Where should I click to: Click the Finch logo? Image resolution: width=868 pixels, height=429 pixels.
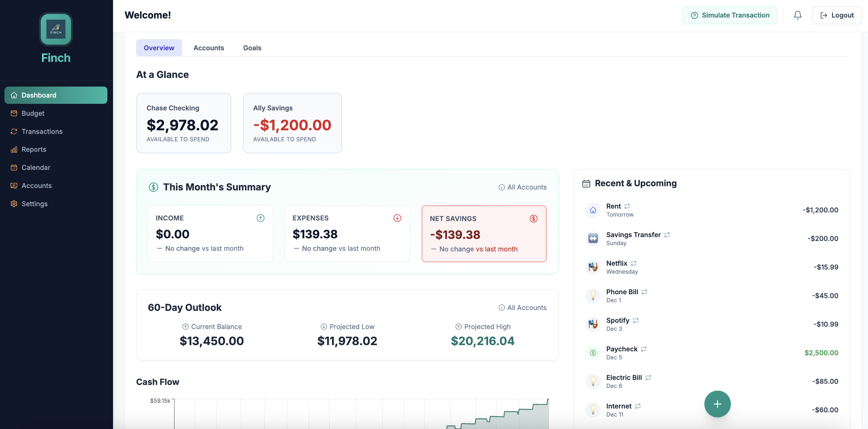[x=56, y=29]
